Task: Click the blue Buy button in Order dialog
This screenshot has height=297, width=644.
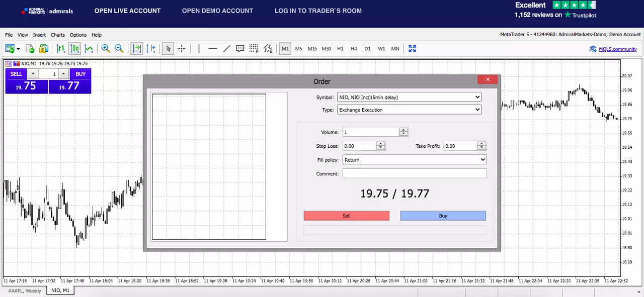Action: (x=443, y=216)
